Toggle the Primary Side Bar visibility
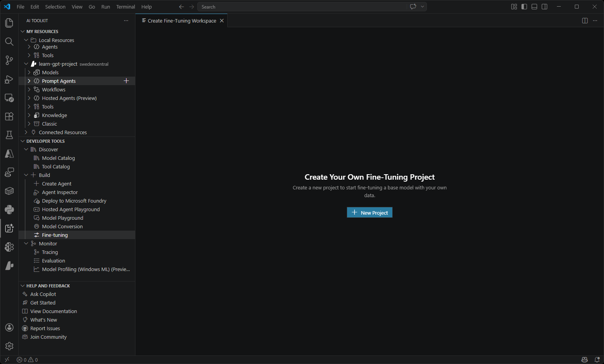This screenshot has height=364, width=604. [524, 7]
